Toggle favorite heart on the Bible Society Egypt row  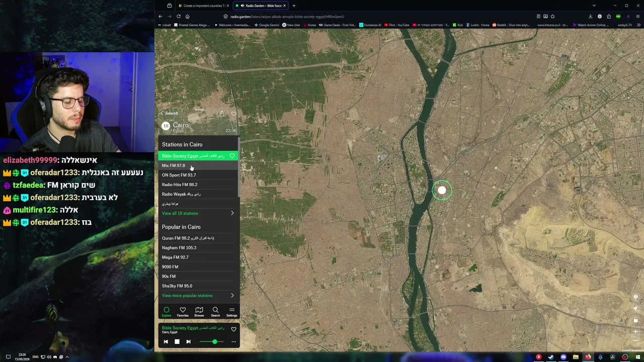click(x=232, y=156)
